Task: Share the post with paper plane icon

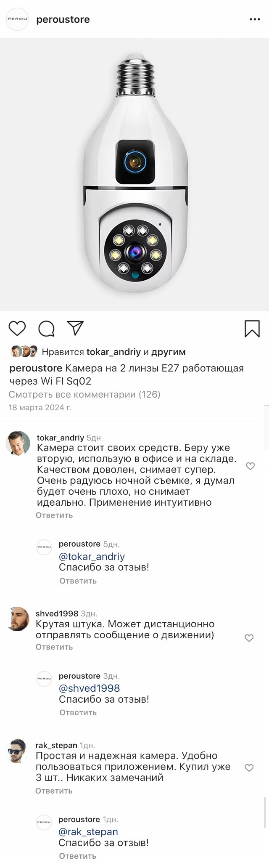Action: 76,328
